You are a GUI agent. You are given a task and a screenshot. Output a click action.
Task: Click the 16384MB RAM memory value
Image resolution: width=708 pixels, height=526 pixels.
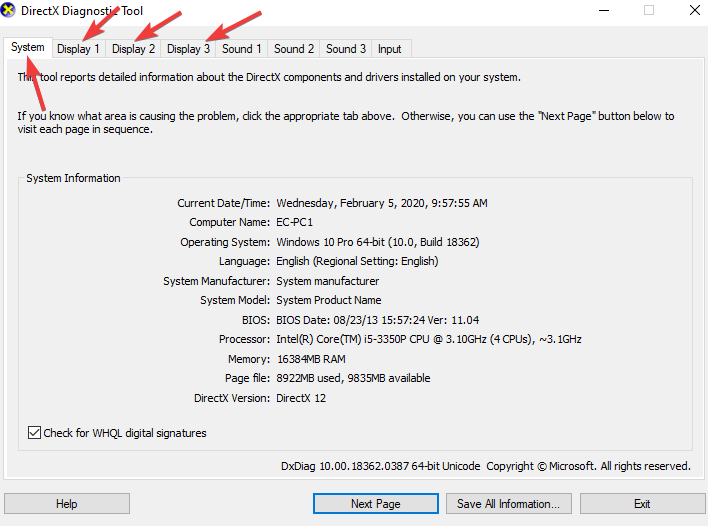click(311, 359)
